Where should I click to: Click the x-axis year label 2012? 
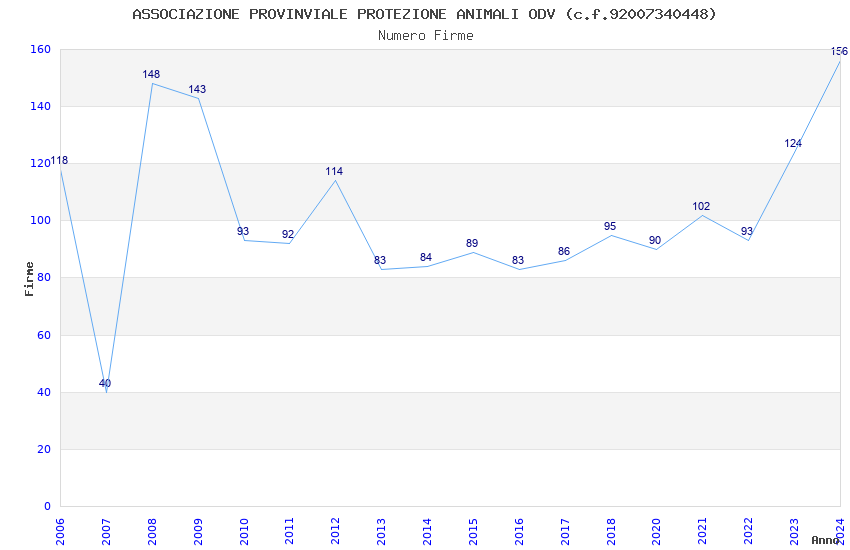(x=335, y=531)
